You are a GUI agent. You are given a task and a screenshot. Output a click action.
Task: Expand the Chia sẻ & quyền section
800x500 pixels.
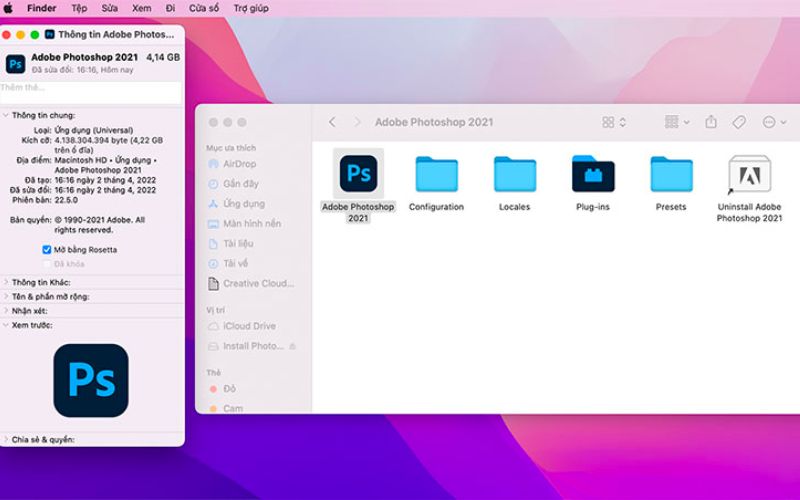click(6, 439)
